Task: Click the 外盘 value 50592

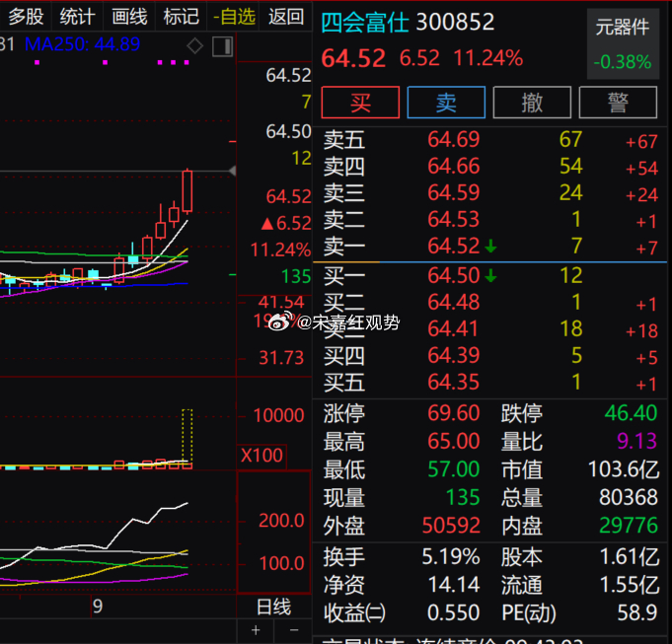Action: [x=451, y=526]
